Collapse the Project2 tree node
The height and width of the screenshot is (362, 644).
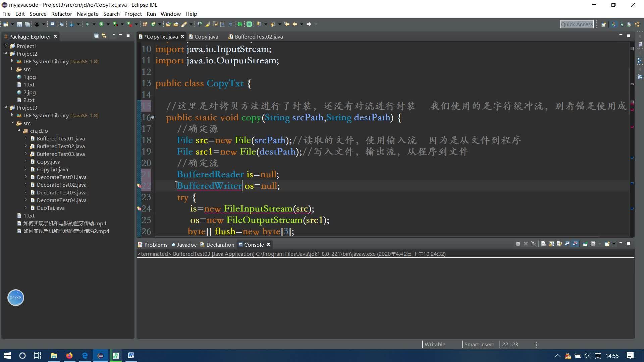5,53
